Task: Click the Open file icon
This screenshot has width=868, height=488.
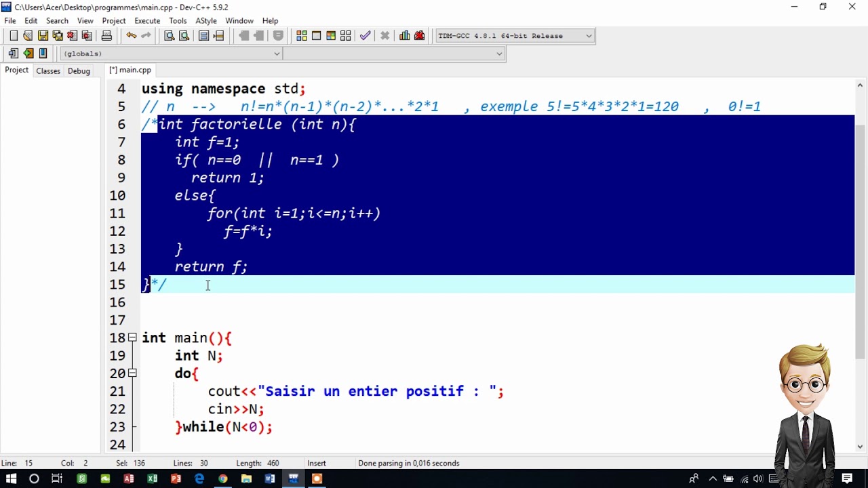Action: click(28, 36)
